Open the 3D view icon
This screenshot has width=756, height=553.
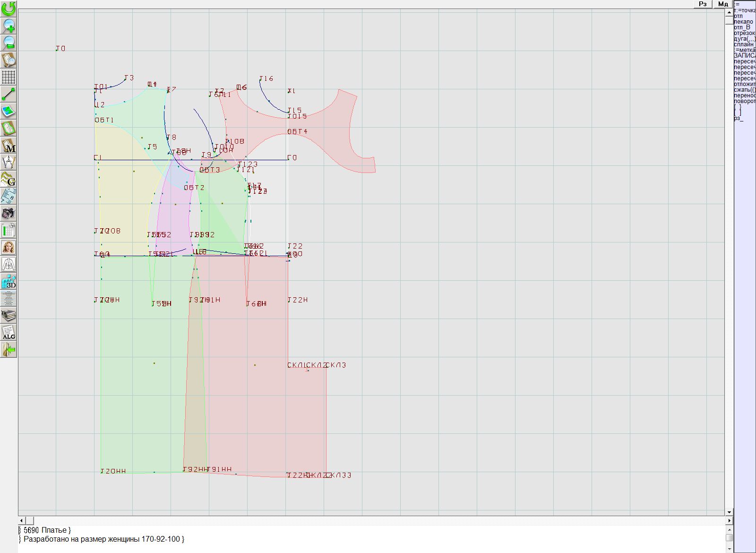[x=9, y=281]
